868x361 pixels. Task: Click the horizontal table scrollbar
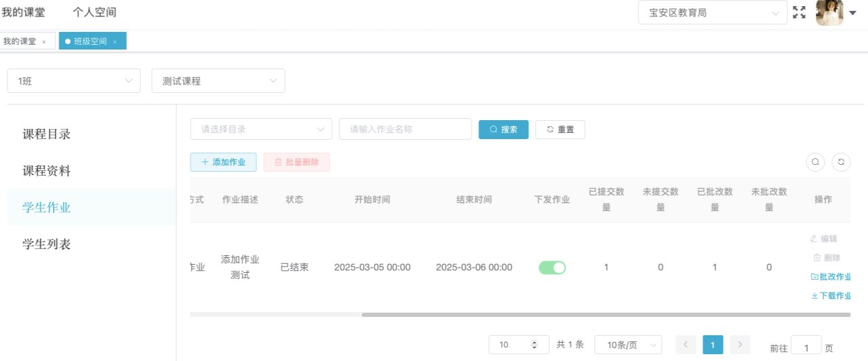point(604,315)
